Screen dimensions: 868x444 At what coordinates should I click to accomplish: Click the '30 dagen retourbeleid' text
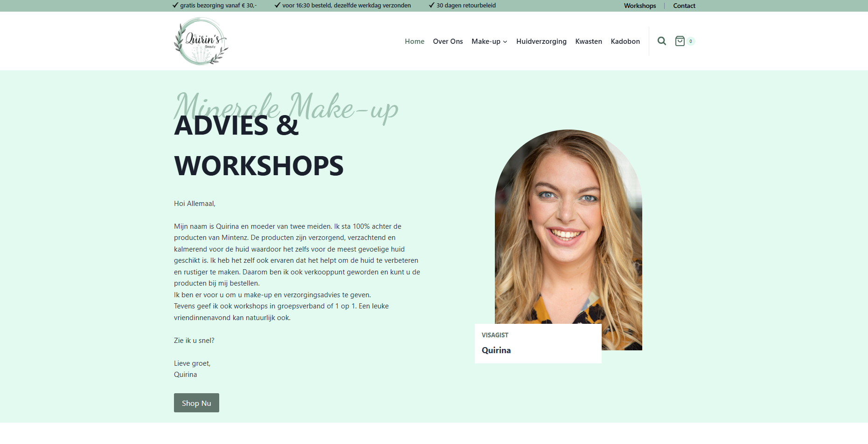tap(466, 6)
